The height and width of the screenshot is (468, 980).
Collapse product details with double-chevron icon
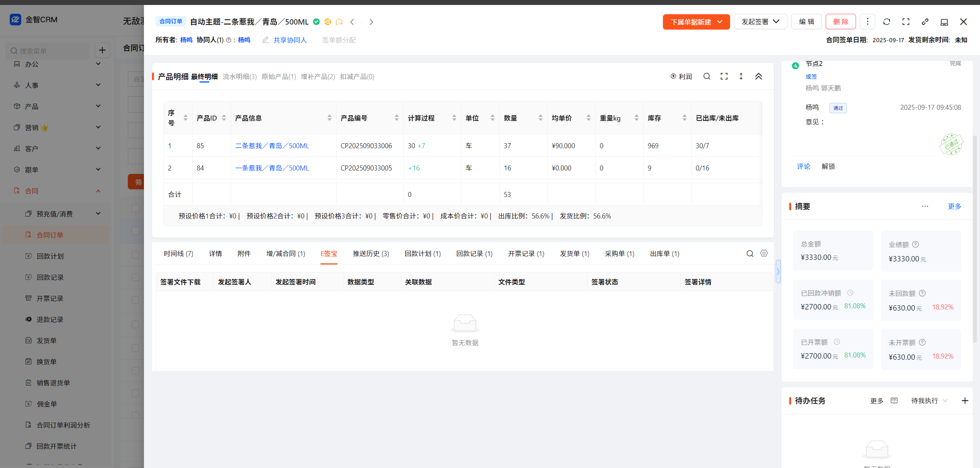[758, 76]
